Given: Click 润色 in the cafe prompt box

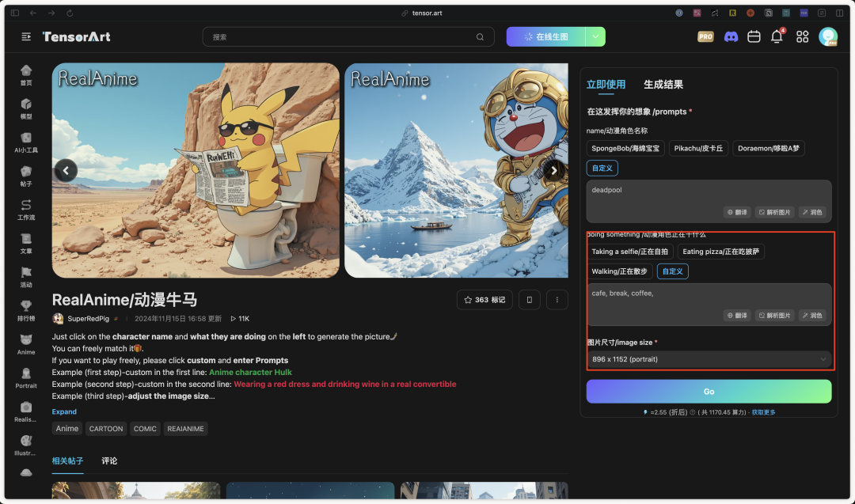Looking at the screenshot, I should pos(812,315).
